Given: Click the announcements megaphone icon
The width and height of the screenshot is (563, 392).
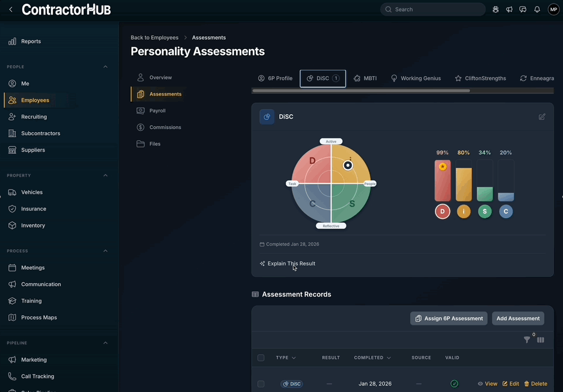Looking at the screenshot, I should click(x=509, y=9).
